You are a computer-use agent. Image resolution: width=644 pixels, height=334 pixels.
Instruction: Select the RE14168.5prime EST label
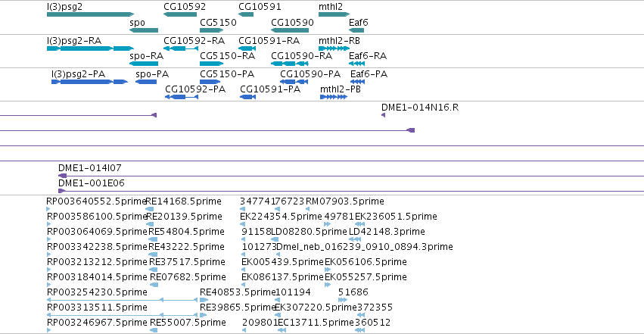[x=184, y=201]
